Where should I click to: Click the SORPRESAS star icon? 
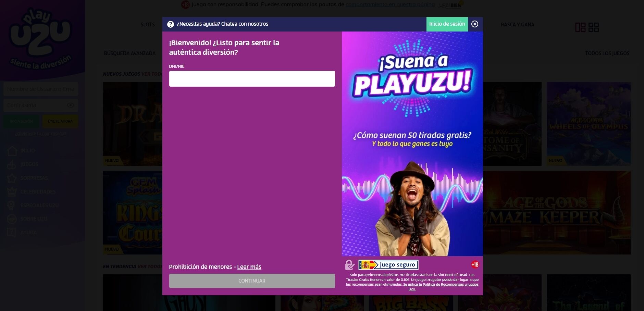[12, 178]
